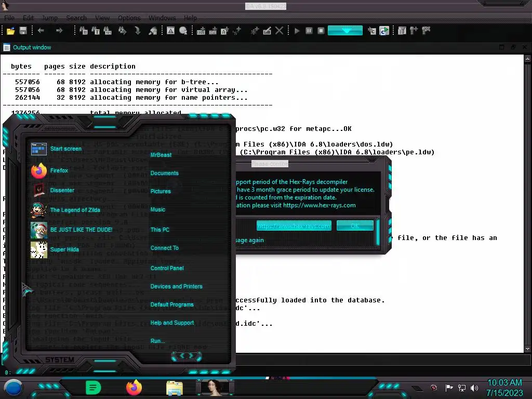Open Help and Support

(172, 323)
